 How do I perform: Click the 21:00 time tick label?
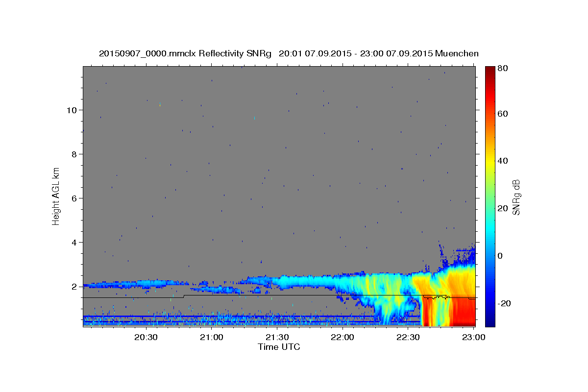212,337
